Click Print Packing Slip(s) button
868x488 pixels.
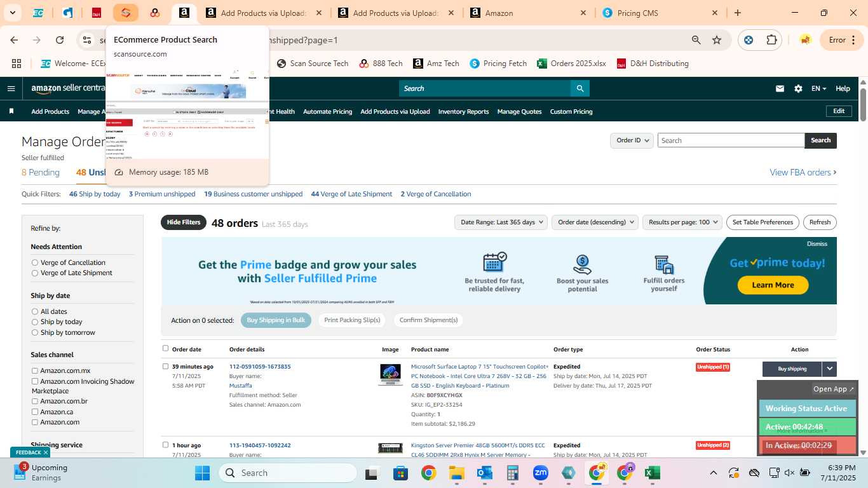[x=352, y=320]
